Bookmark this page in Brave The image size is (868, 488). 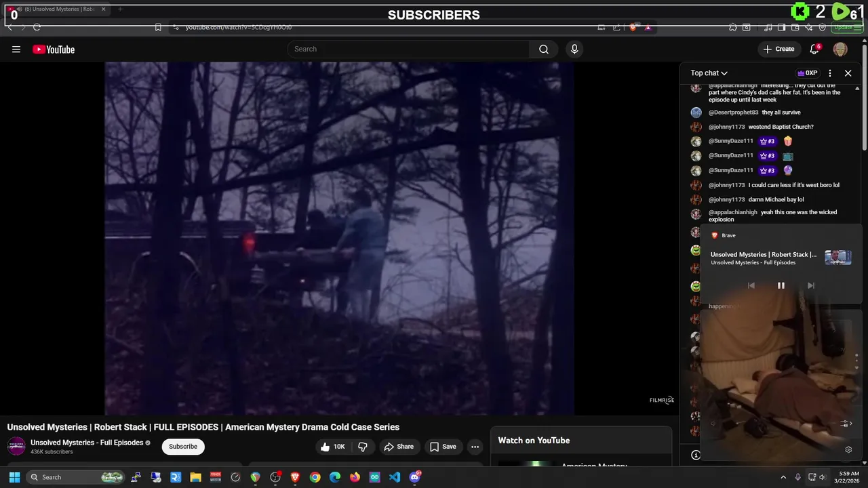pos(158,27)
